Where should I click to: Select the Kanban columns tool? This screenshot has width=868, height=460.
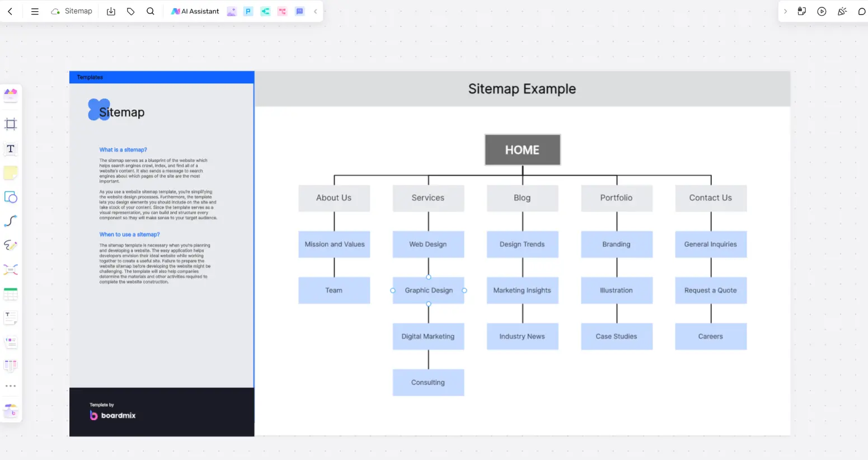click(x=11, y=366)
